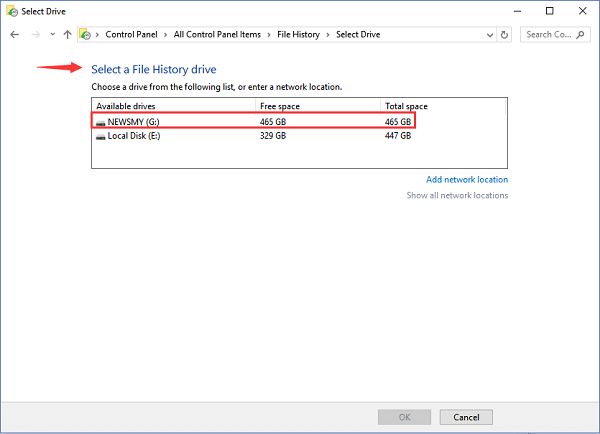Open the recent locations dropdown arrow
This screenshot has width=600, height=434.
click(52, 34)
